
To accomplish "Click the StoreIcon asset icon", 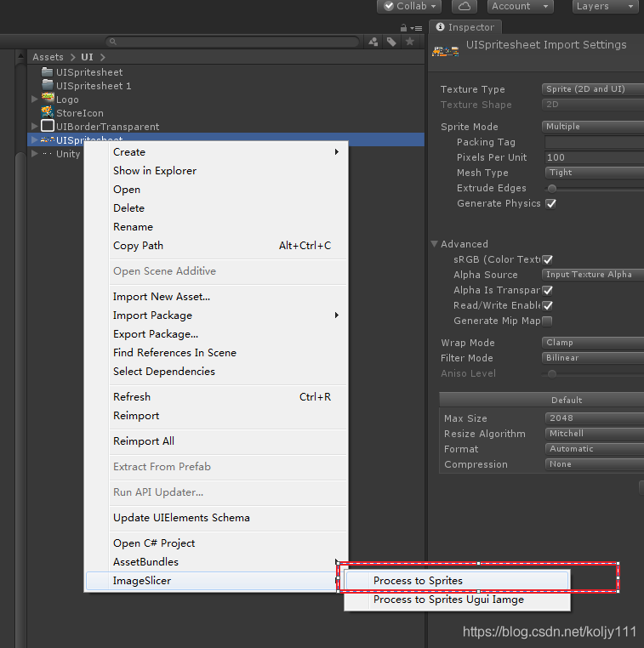I will point(48,112).
